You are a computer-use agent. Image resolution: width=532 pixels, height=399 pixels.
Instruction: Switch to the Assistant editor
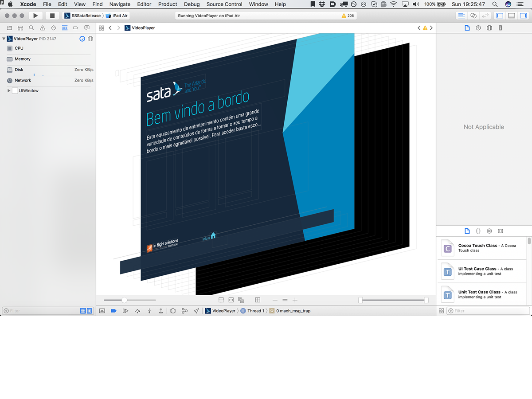point(473,16)
